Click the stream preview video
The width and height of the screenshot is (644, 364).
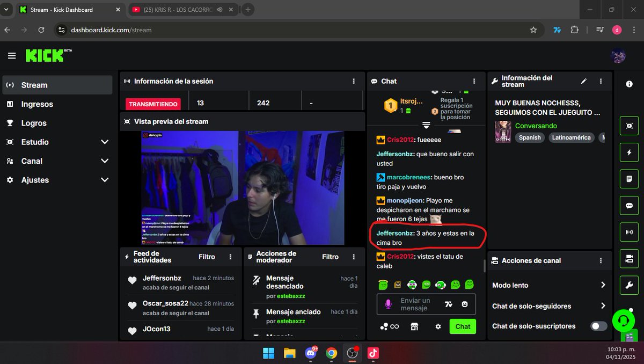point(243,187)
